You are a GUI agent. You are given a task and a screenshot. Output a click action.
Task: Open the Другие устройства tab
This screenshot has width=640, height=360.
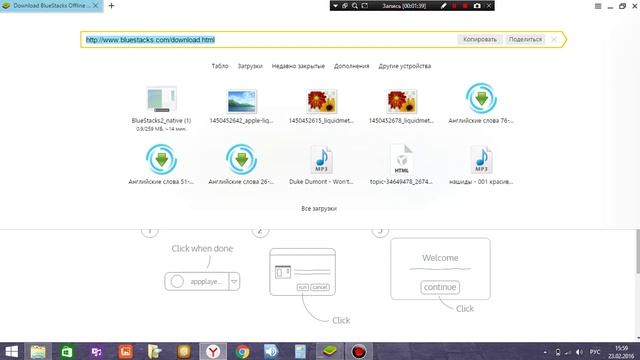[404, 66]
